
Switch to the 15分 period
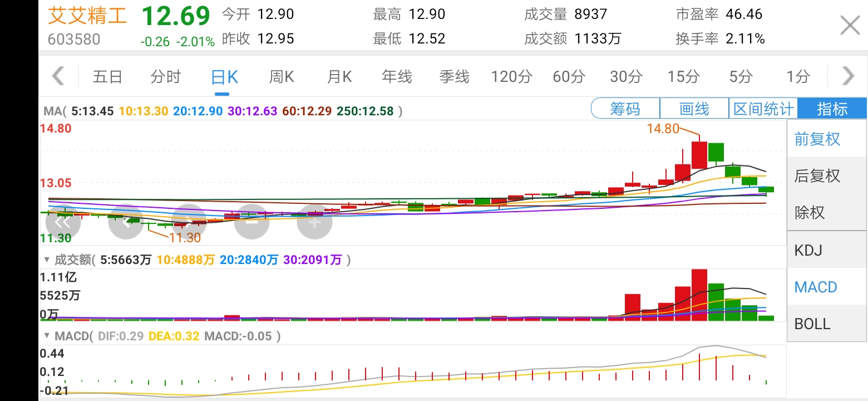[683, 76]
